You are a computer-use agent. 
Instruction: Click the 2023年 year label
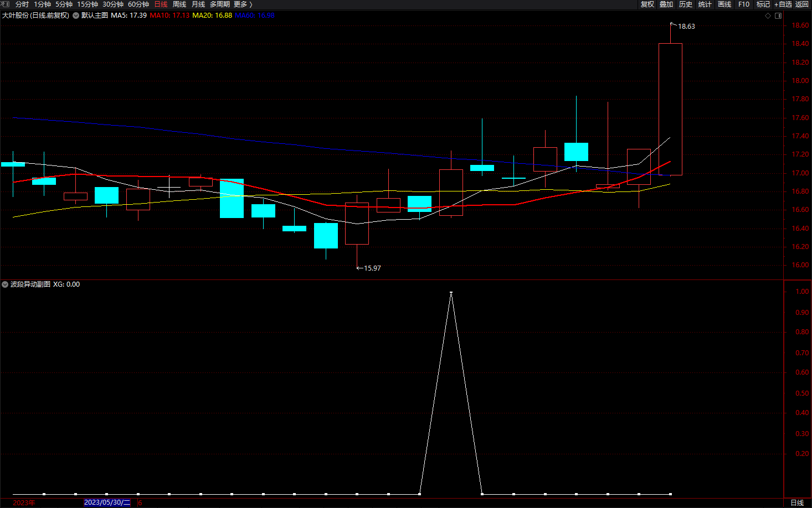pyautogui.click(x=24, y=502)
